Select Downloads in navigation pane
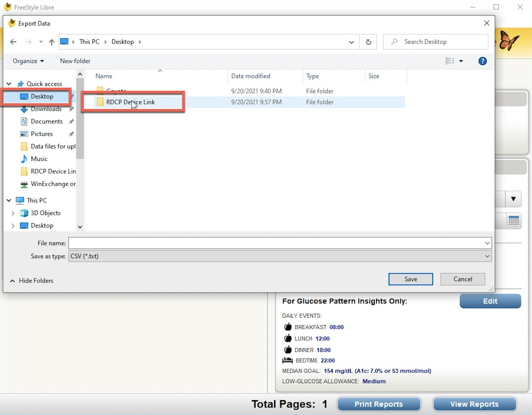 pos(46,109)
